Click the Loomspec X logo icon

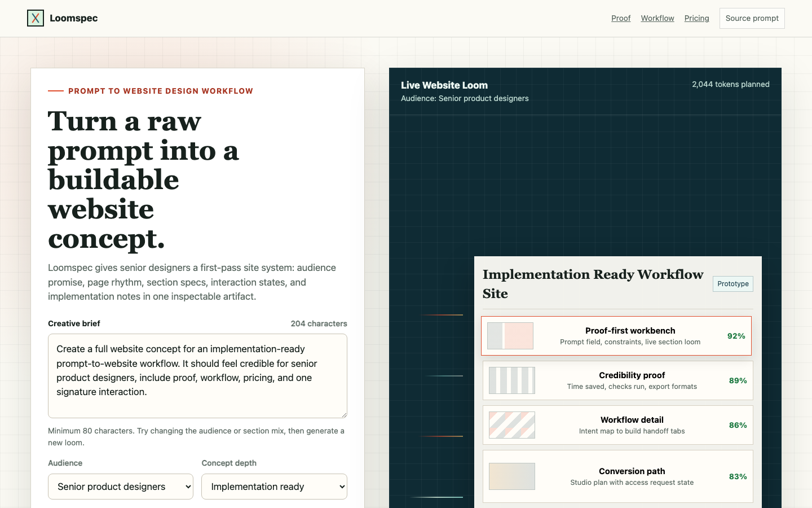36,18
